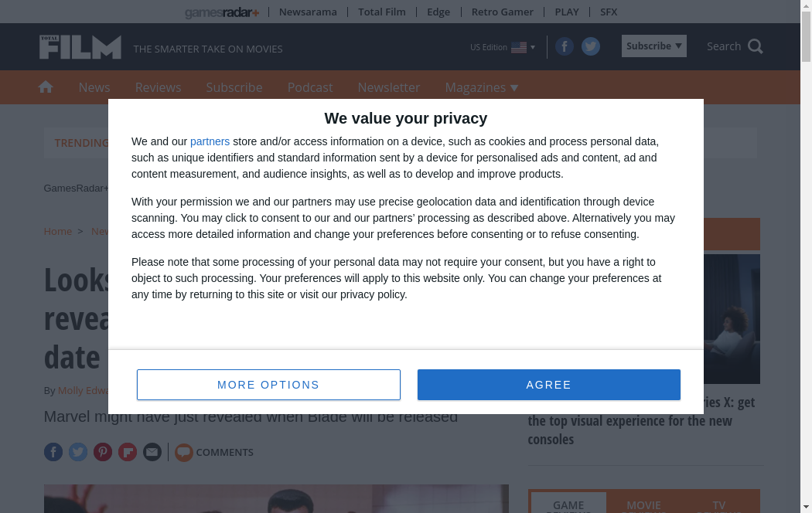Open Total Film's Twitter page in header
This screenshot has height=513, width=812.
click(591, 47)
